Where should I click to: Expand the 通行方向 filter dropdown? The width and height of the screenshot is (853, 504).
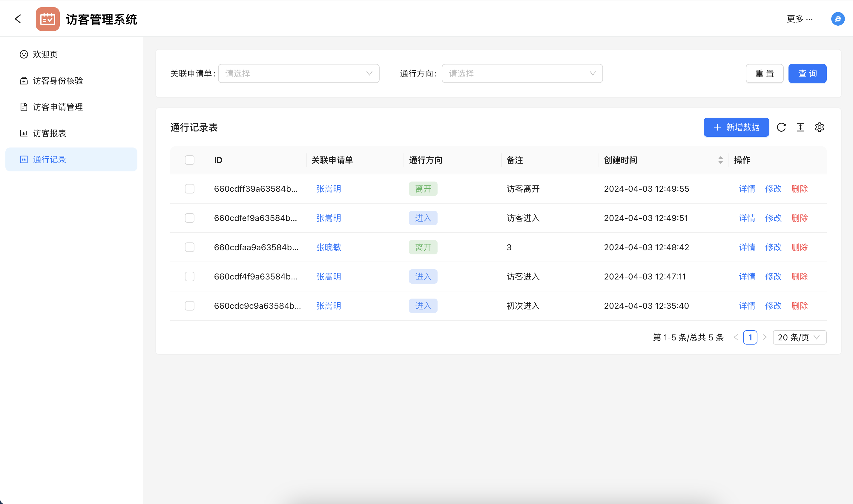[x=522, y=74]
